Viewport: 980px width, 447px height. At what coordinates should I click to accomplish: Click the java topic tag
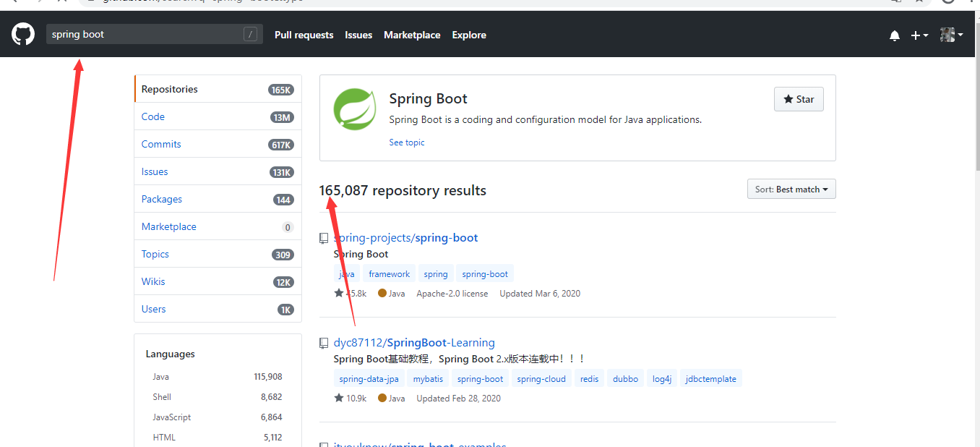point(347,274)
